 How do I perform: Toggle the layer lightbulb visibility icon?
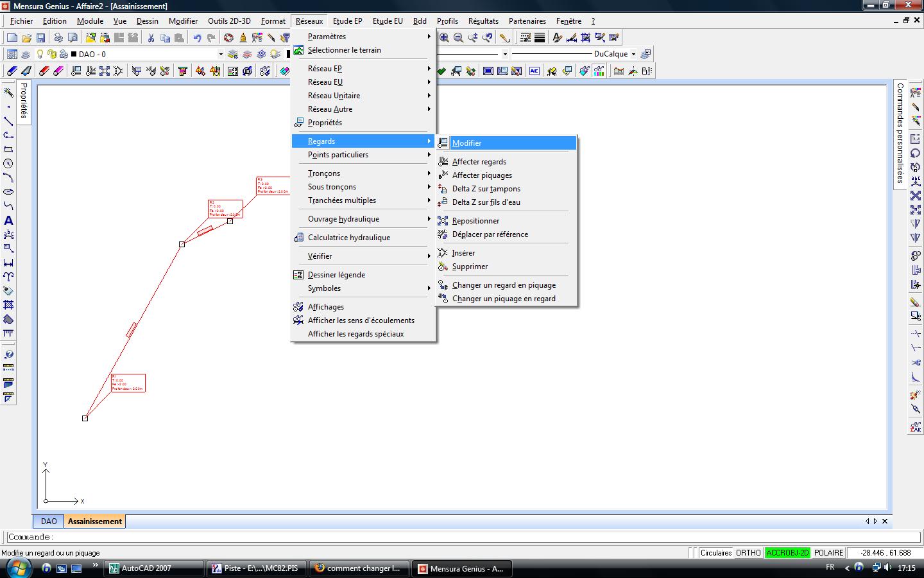coord(40,55)
